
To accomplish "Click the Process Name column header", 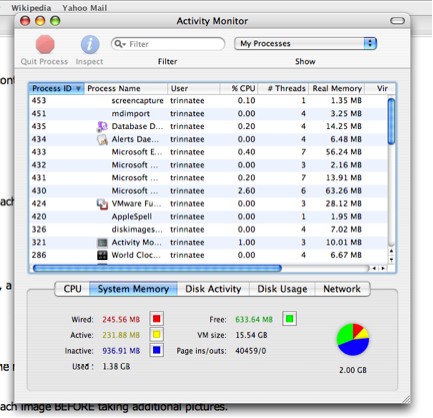I will pyautogui.click(x=125, y=88).
